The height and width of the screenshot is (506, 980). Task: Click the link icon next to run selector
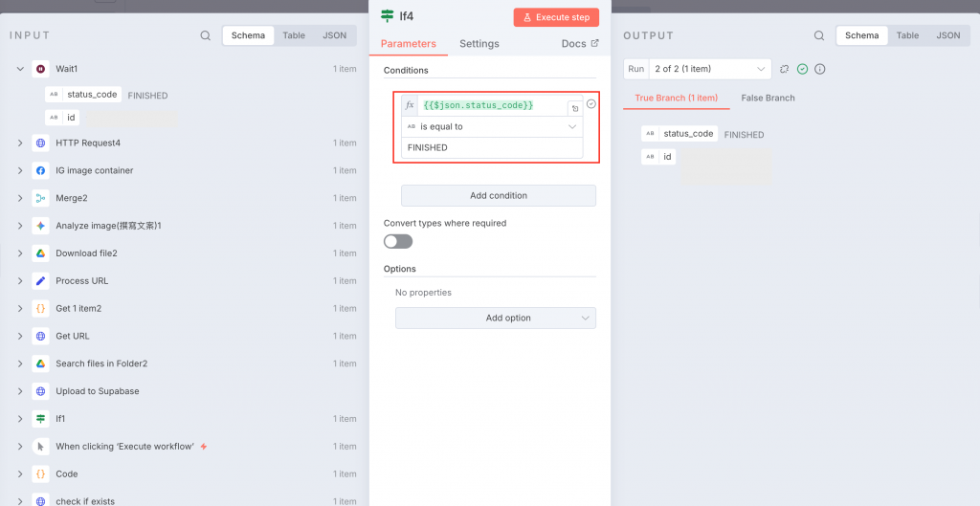785,69
